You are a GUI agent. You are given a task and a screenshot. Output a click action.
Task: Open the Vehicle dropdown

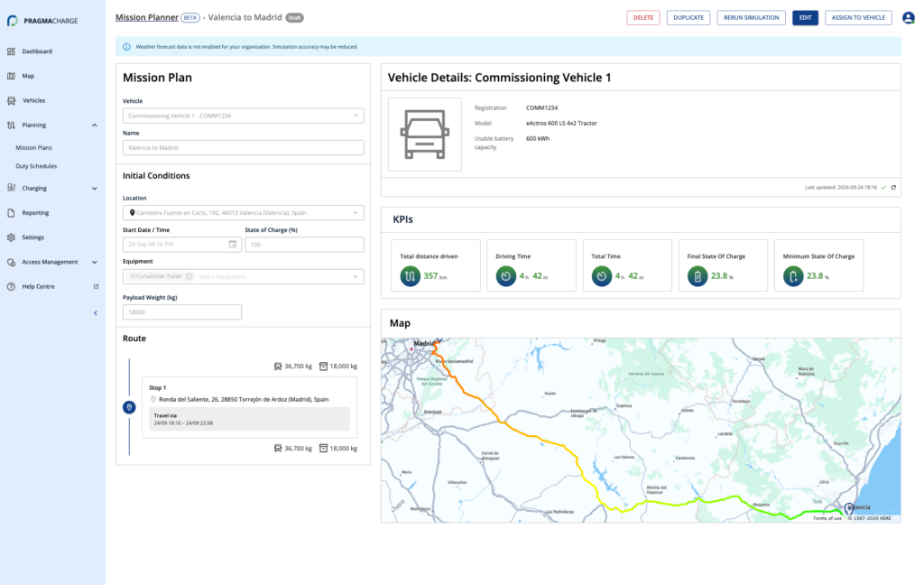pos(243,116)
